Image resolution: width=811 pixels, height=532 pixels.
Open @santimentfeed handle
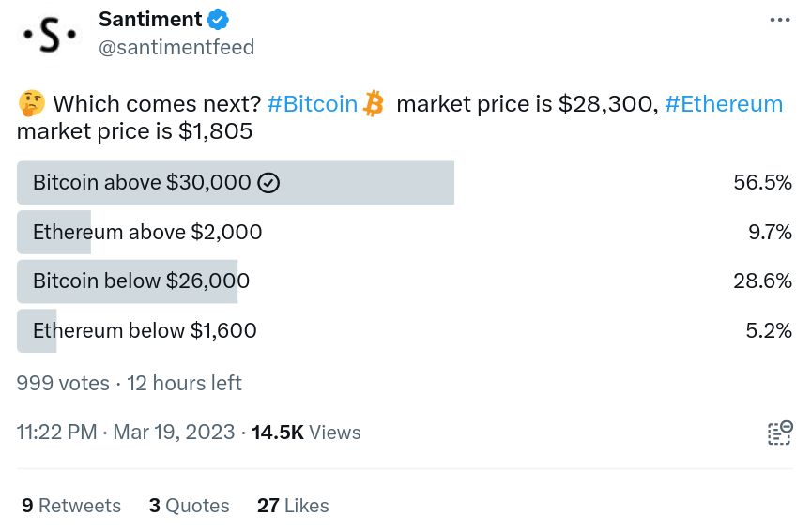pos(176,48)
